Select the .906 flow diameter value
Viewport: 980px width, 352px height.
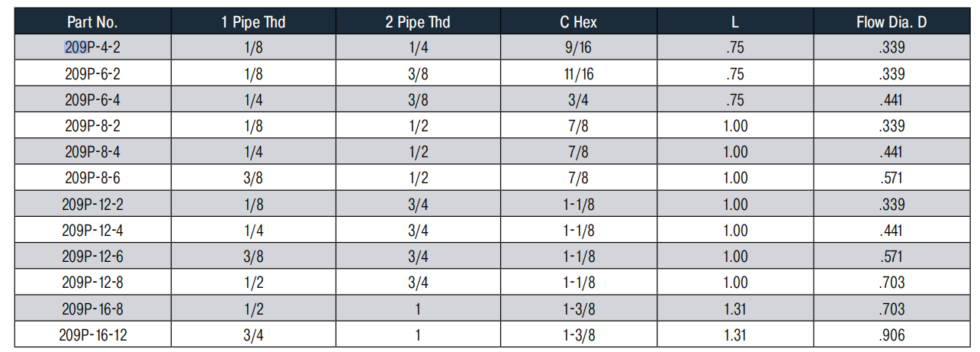point(891,334)
